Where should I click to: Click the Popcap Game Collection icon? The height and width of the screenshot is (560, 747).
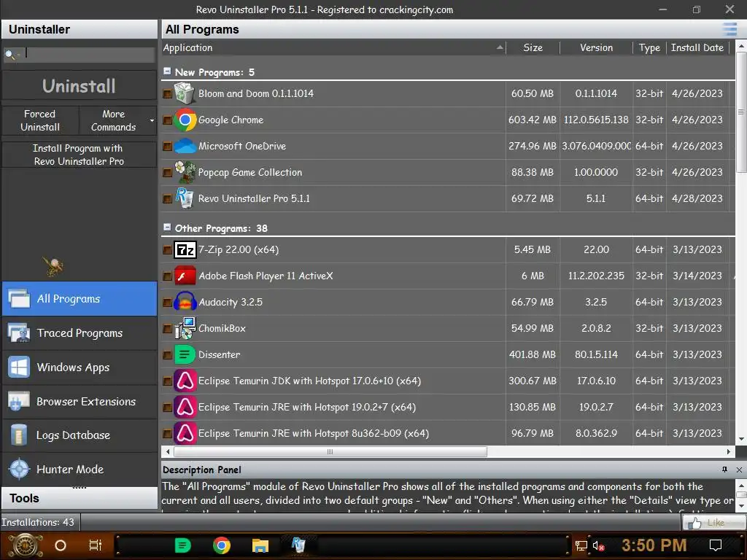tap(185, 172)
